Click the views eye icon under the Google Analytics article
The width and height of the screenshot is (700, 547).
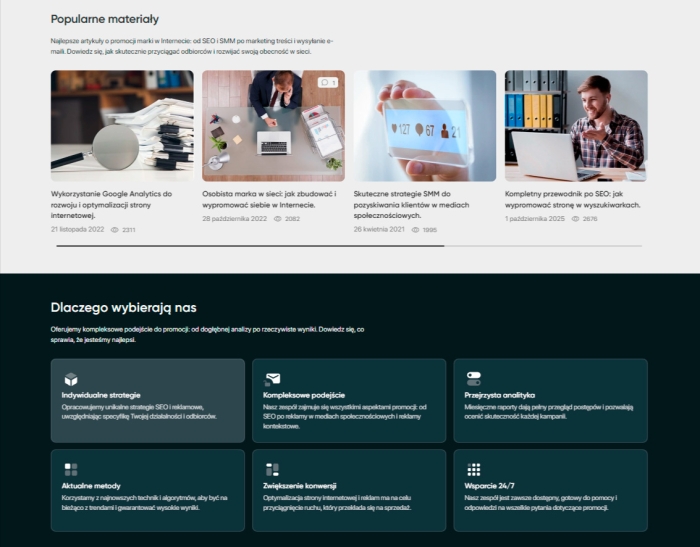pyautogui.click(x=115, y=230)
